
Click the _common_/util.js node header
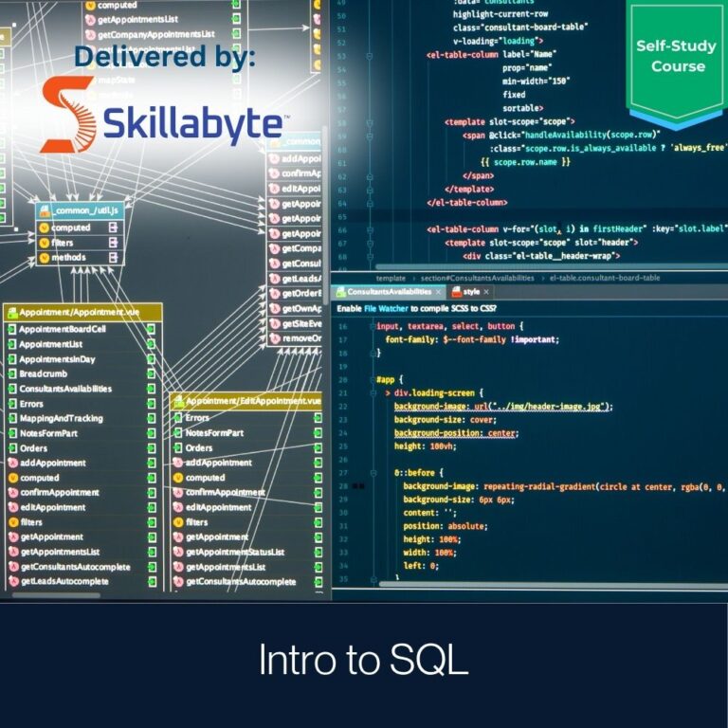80,211
